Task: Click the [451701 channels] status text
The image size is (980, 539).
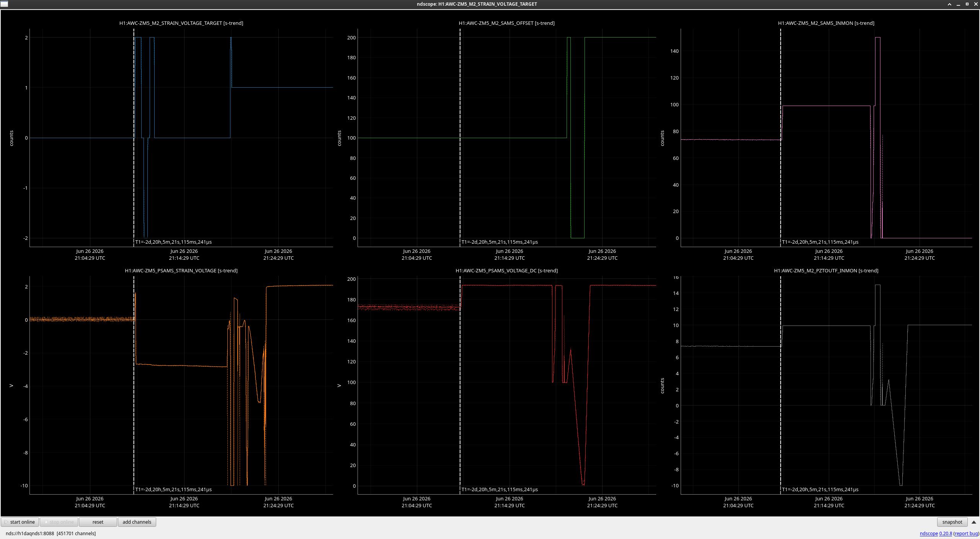Action: (x=76, y=533)
